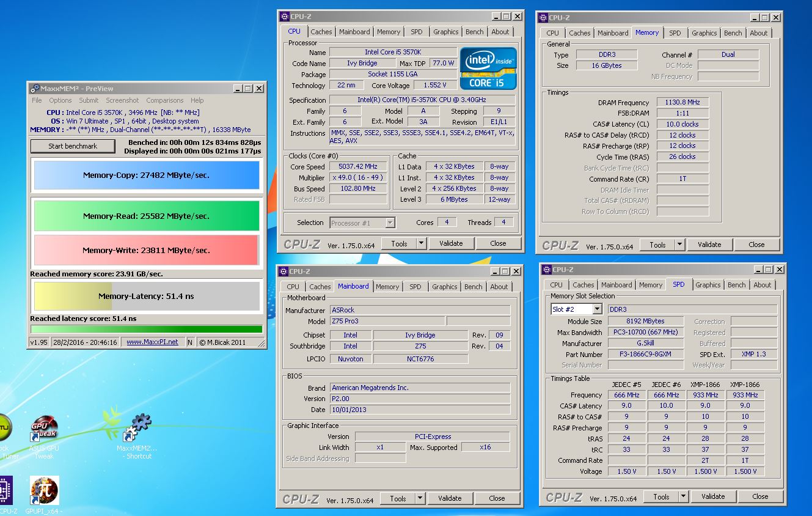
Task: Switch to Graphics tab in CPU-Z Memory window
Action: point(704,33)
